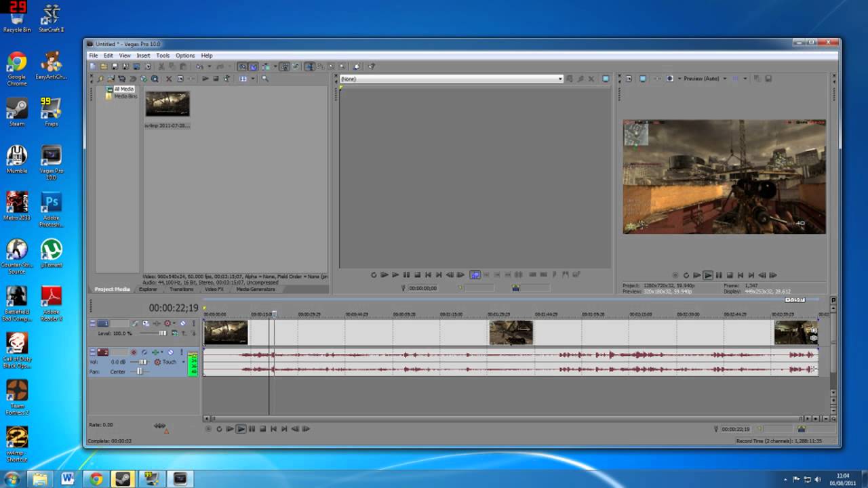Open the Touch automation mode dropdown

[183, 362]
